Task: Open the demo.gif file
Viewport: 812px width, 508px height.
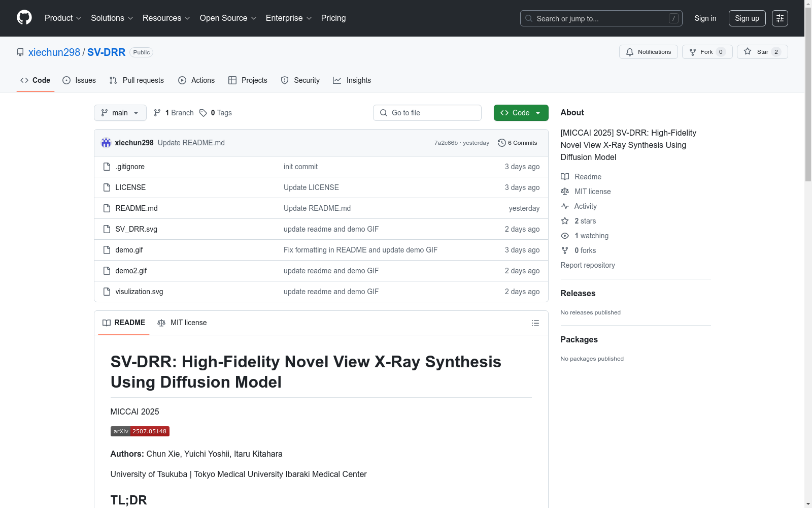Action: 129,250
